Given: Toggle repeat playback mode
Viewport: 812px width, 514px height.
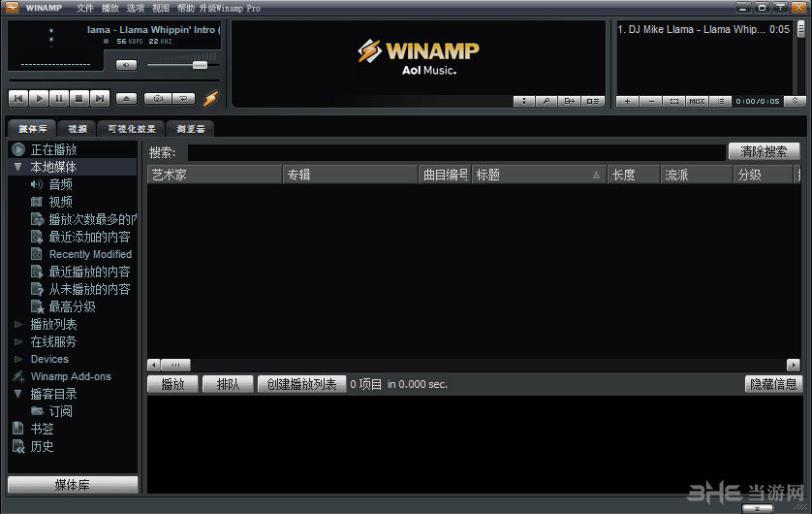Looking at the screenshot, I should tap(183, 99).
